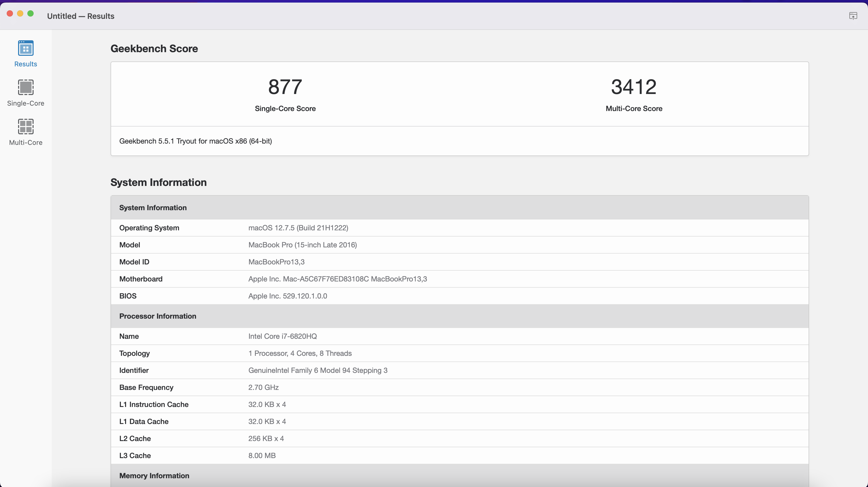Image resolution: width=868 pixels, height=487 pixels.
Task: Click the Memory Information section header
Action: 154,476
